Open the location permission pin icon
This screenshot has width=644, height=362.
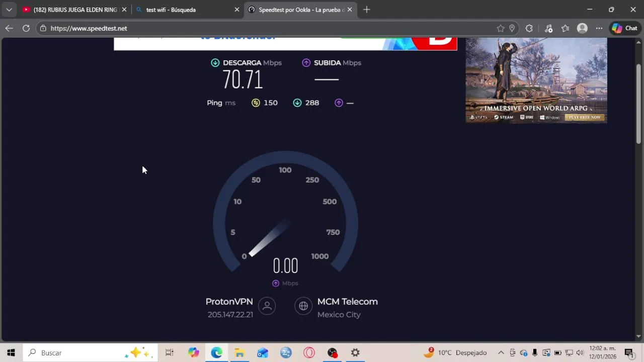[x=512, y=28]
